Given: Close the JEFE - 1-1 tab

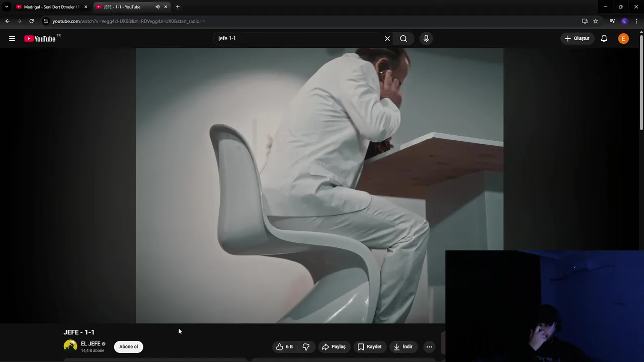Looking at the screenshot, I should [166, 7].
